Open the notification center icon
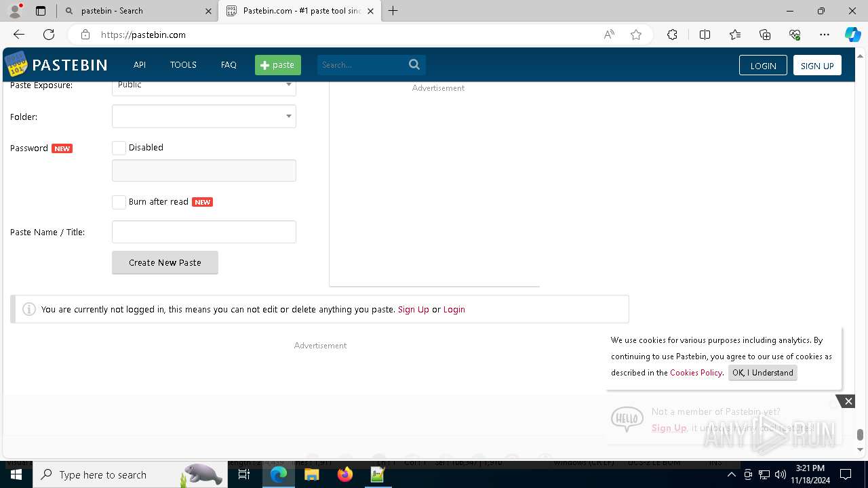The height and width of the screenshot is (488, 868). tap(846, 474)
